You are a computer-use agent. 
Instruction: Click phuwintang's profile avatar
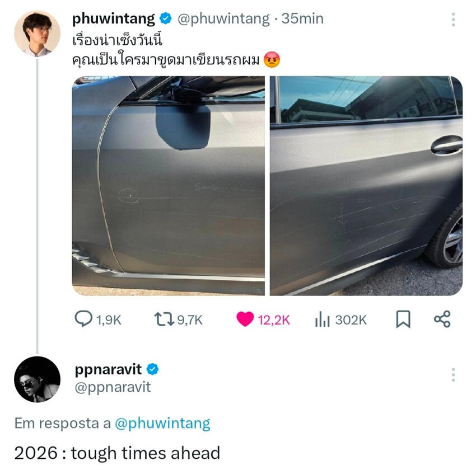point(37,33)
